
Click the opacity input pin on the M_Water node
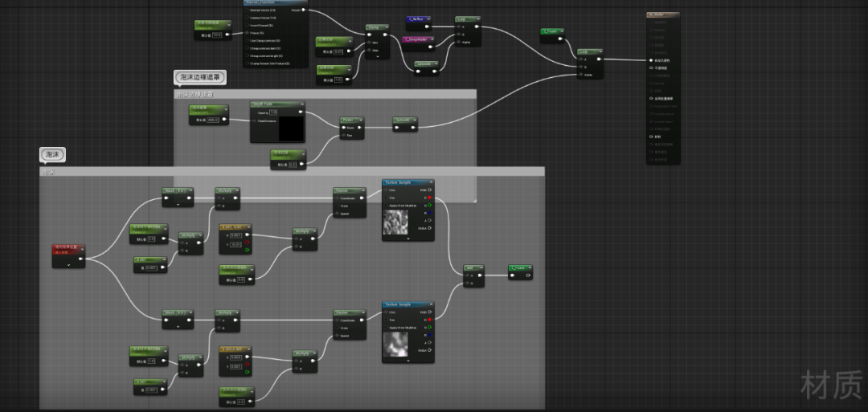(650, 67)
